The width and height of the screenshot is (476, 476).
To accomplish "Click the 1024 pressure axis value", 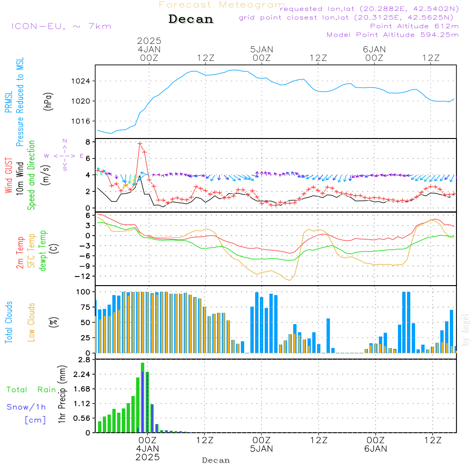I will [x=80, y=81].
